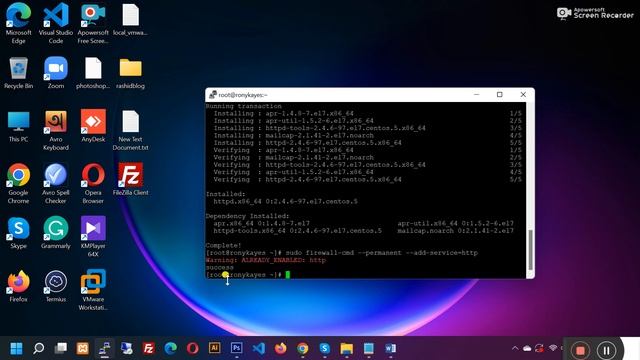Show hidden system tray icons
640x360 pixels.
coord(515,348)
